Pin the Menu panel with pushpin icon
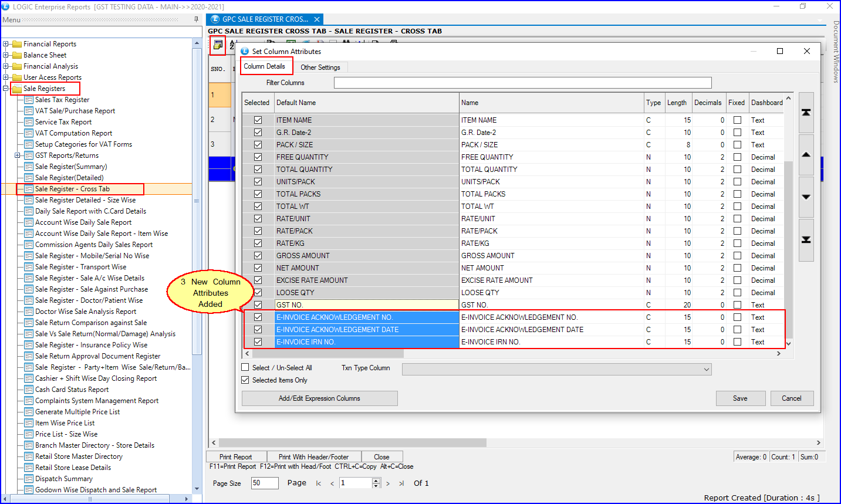This screenshot has width=841, height=504. tap(197, 19)
